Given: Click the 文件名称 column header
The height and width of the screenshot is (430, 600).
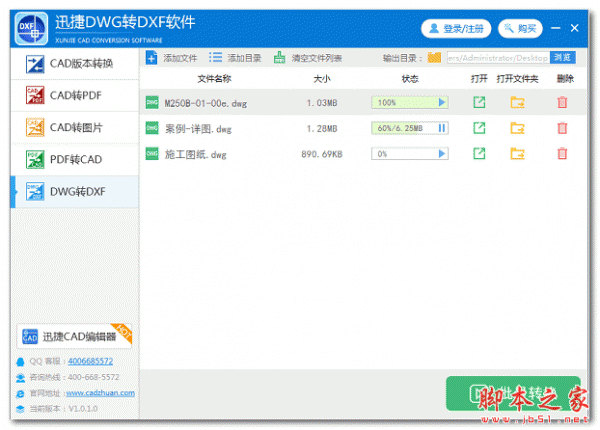Looking at the screenshot, I should coord(214,79).
